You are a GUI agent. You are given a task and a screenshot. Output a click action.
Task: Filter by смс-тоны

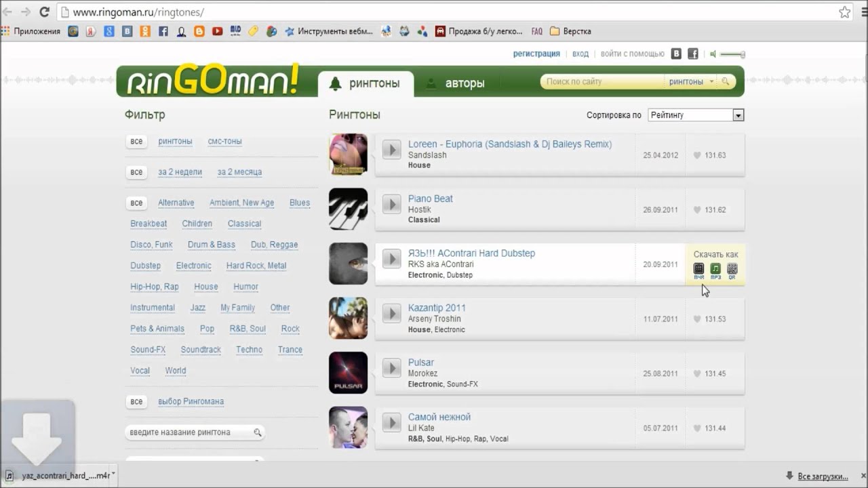pos(224,141)
